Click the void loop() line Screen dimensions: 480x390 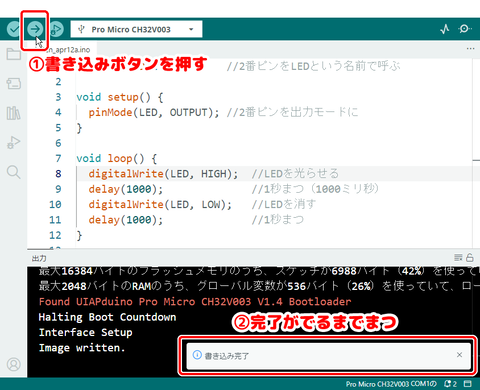117,158
